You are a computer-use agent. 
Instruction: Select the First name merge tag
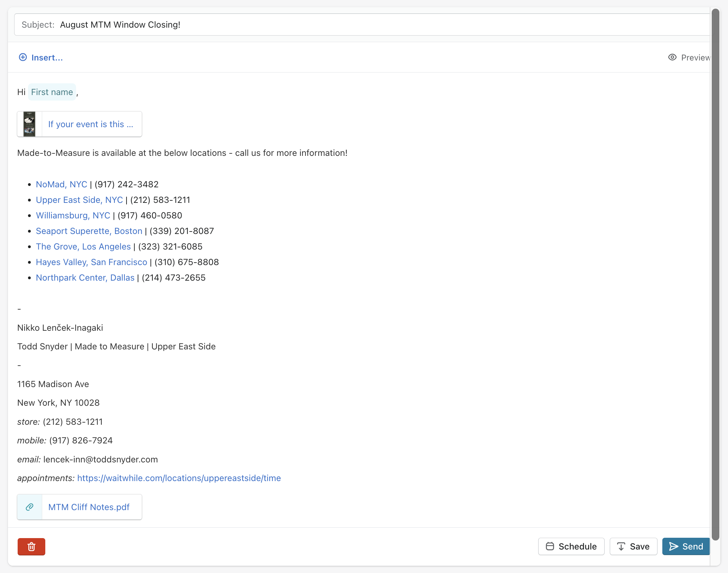click(52, 92)
